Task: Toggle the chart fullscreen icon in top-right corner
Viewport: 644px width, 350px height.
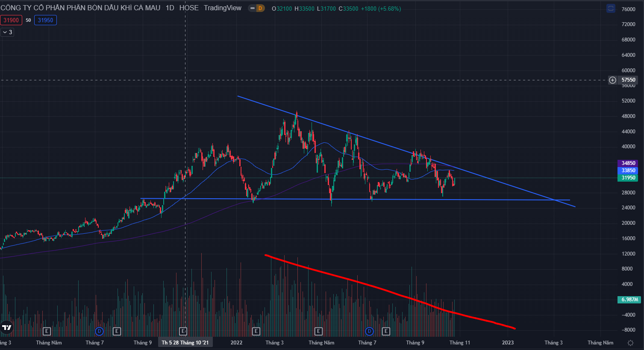Action: pos(611,9)
